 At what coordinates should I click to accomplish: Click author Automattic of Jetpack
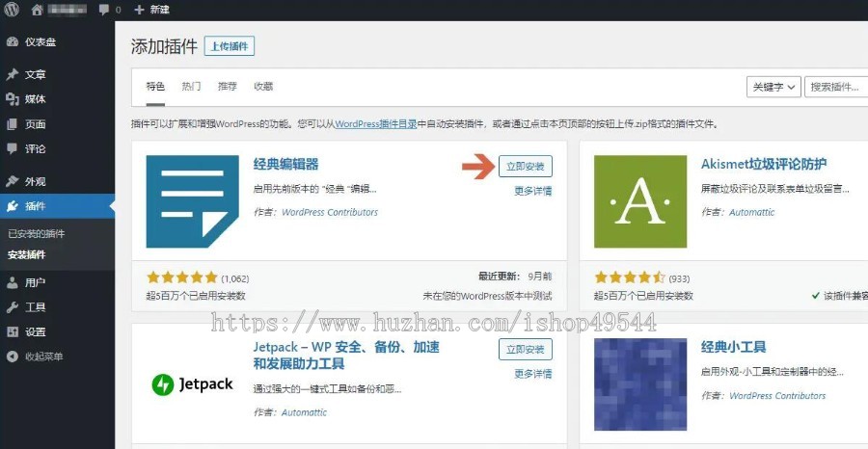[x=304, y=412]
